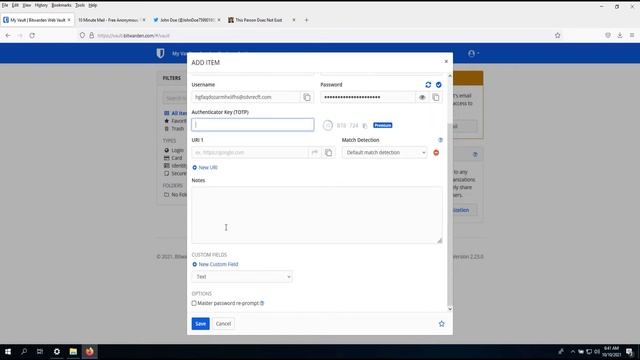Click the Bitwarden shield logo
This screenshot has height=360, width=640.
click(x=160, y=53)
